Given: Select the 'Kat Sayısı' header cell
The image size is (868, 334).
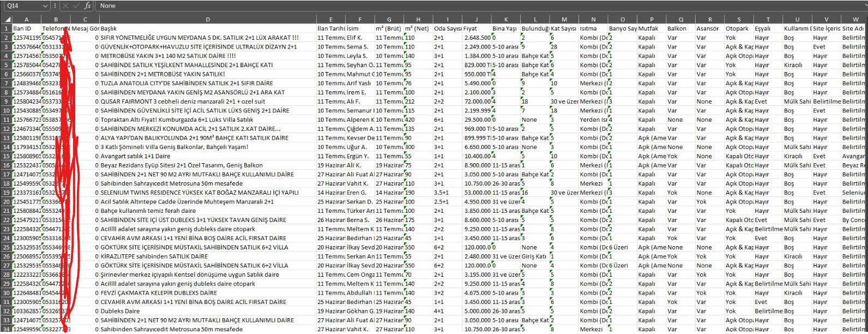Looking at the screenshot, I should click(564, 28).
